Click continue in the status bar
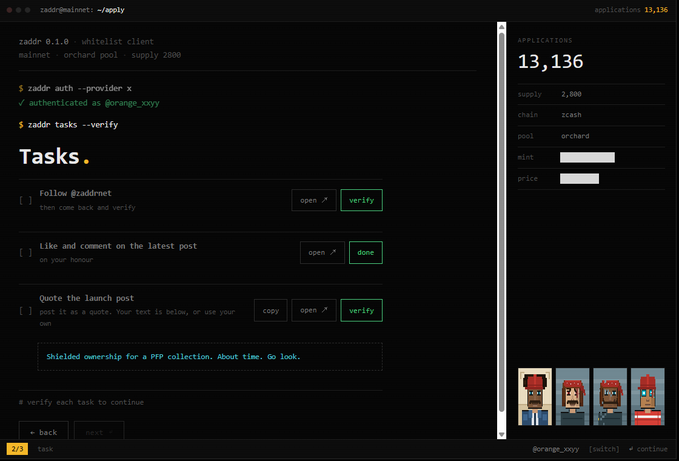Viewport: 679px width, 461px height. 648,449
